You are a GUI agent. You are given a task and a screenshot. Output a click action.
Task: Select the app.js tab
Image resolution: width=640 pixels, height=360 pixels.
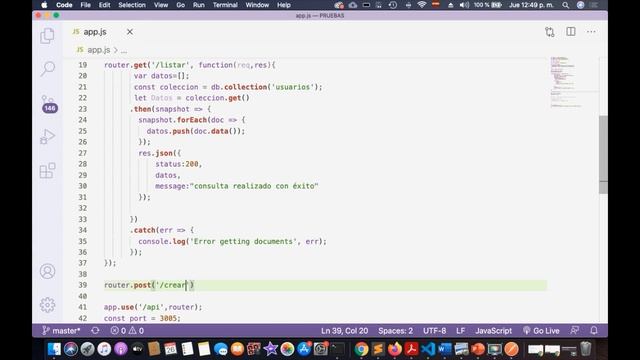coord(95,32)
